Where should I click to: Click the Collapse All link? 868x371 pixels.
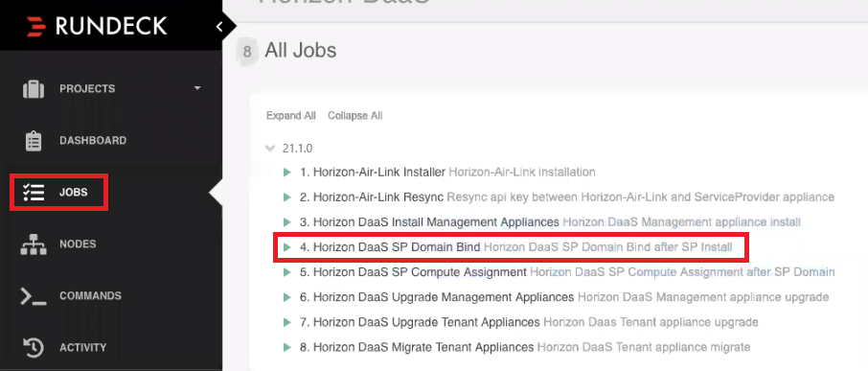[354, 116]
